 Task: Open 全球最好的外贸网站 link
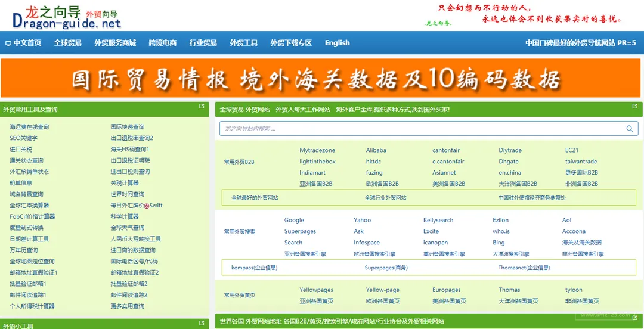click(255, 197)
